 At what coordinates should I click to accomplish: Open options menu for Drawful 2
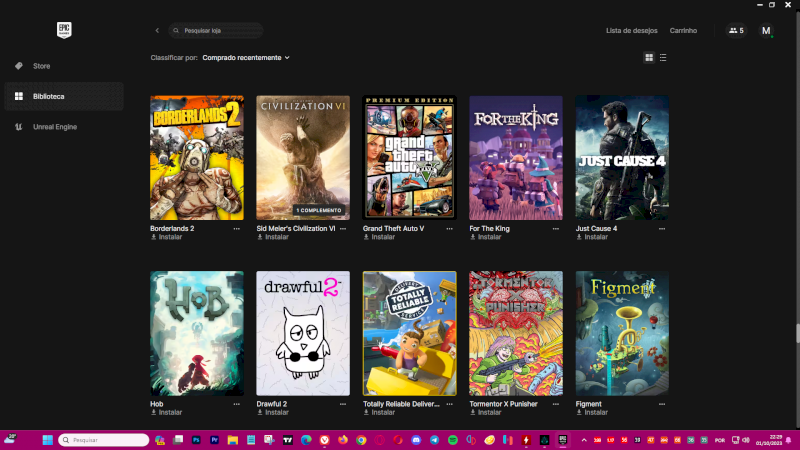(x=343, y=404)
